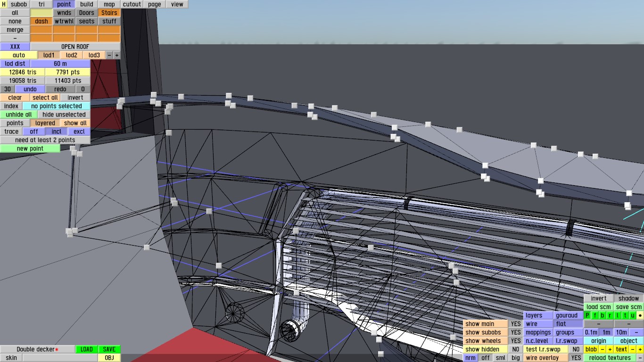This screenshot has width=644, height=362.
Task: Click the redo button
Action: (x=60, y=89)
